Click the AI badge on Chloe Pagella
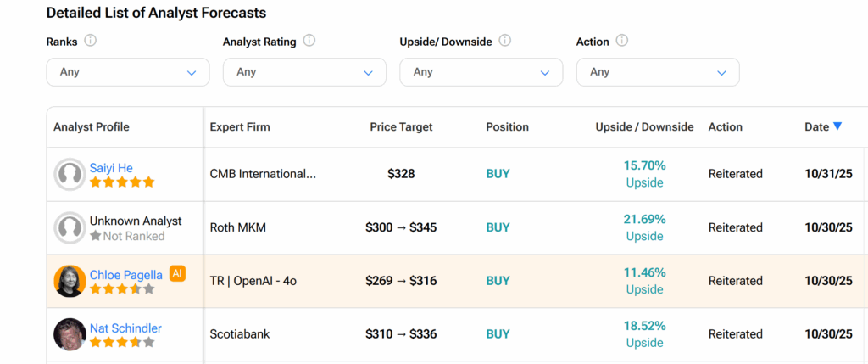 pos(177,273)
